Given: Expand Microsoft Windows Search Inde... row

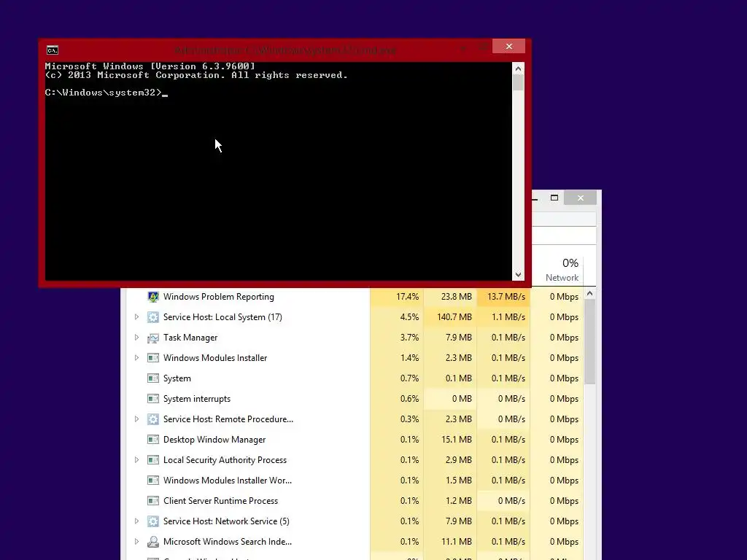Looking at the screenshot, I should click(136, 542).
